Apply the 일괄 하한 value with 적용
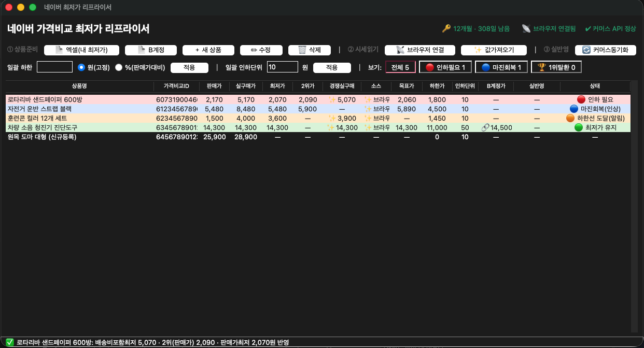The height and width of the screenshot is (348, 644). 189,67
